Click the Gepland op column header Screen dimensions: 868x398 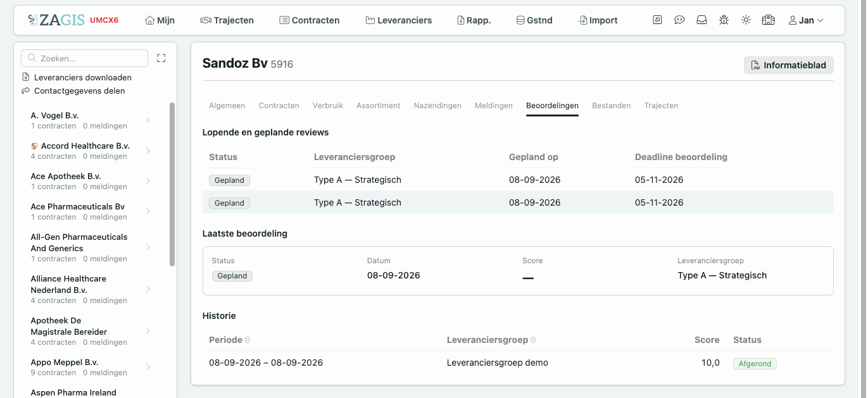coord(534,157)
